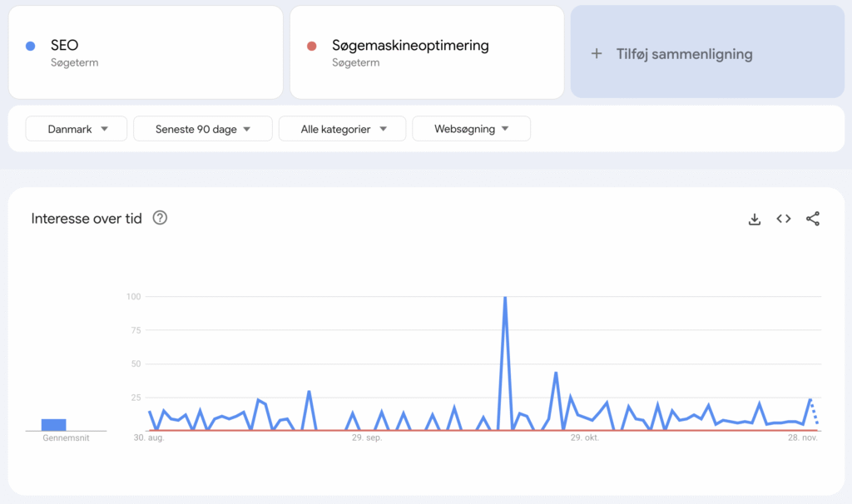This screenshot has width=852, height=504.
Task: Edit the SEO search term card
Action: point(146,52)
